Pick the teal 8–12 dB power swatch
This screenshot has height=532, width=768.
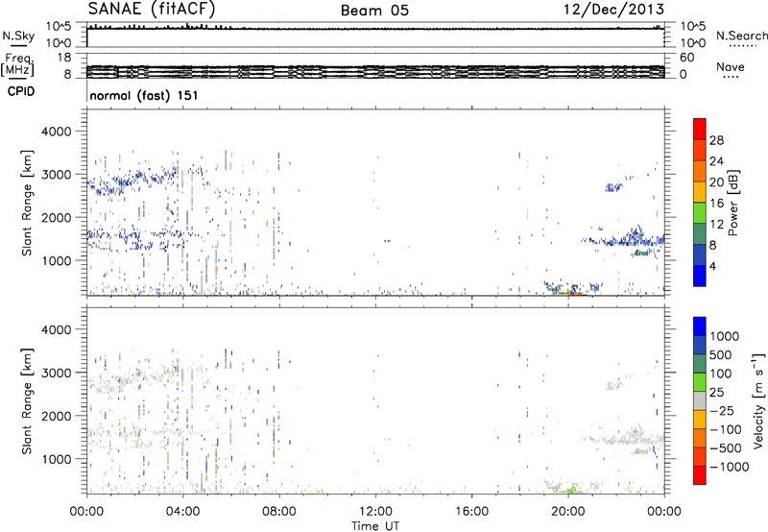(x=700, y=234)
